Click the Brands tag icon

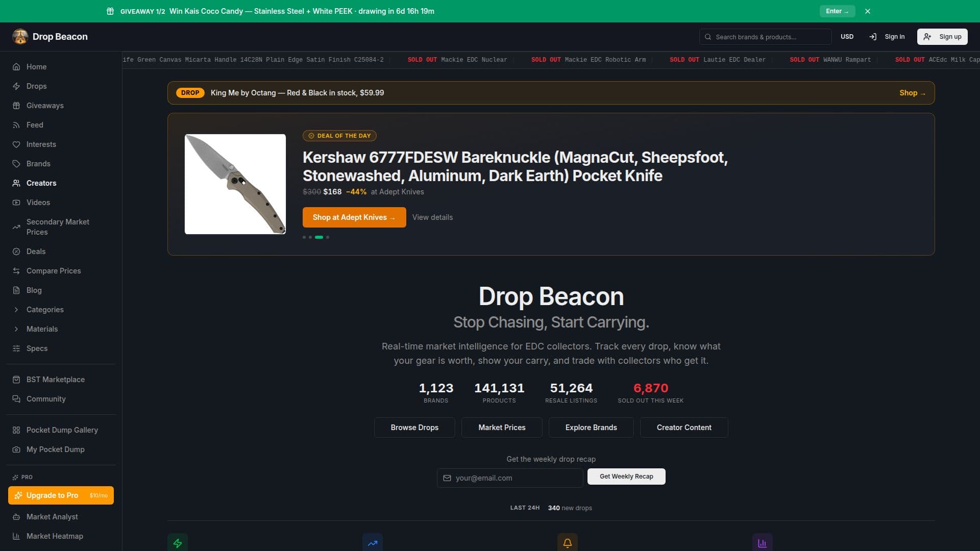click(x=16, y=164)
